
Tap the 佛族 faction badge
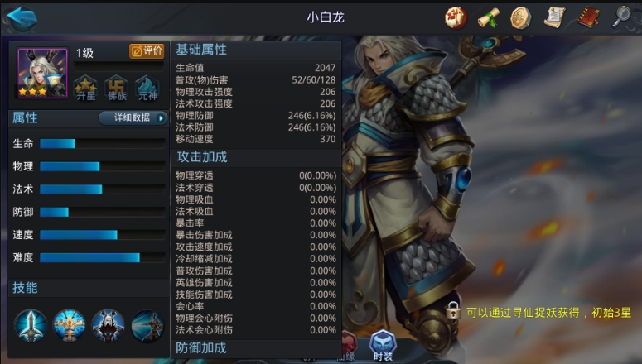[x=117, y=88]
